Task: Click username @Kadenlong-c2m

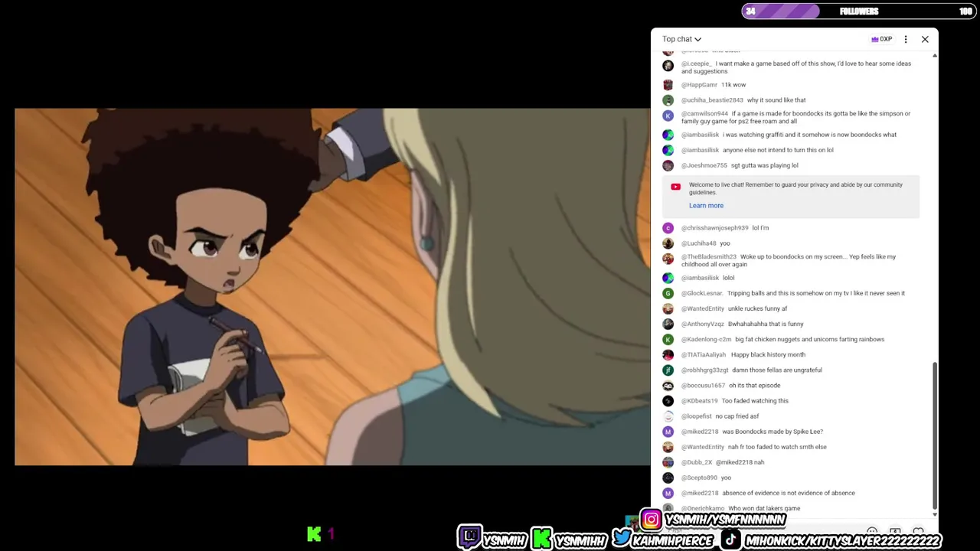Action: click(707, 339)
